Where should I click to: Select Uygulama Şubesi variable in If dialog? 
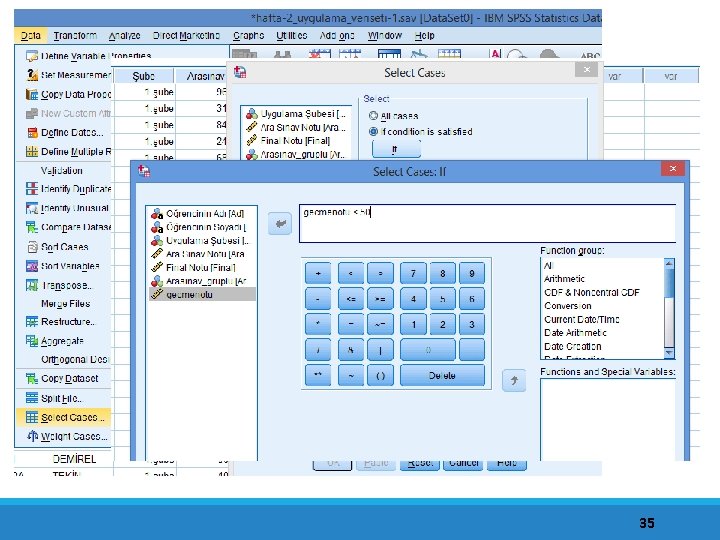[x=202, y=240]
